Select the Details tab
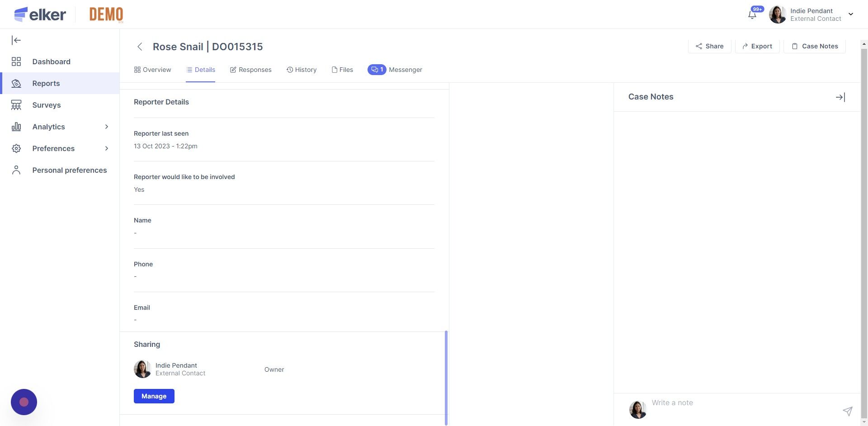Screen dimensions: 868x426 click(x=200, y=70)
